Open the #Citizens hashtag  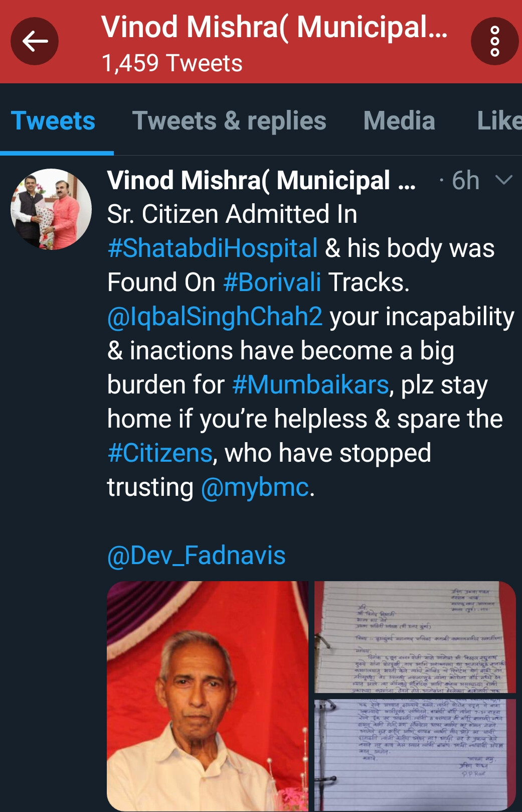pyautogui.click(x=160, y=453)
